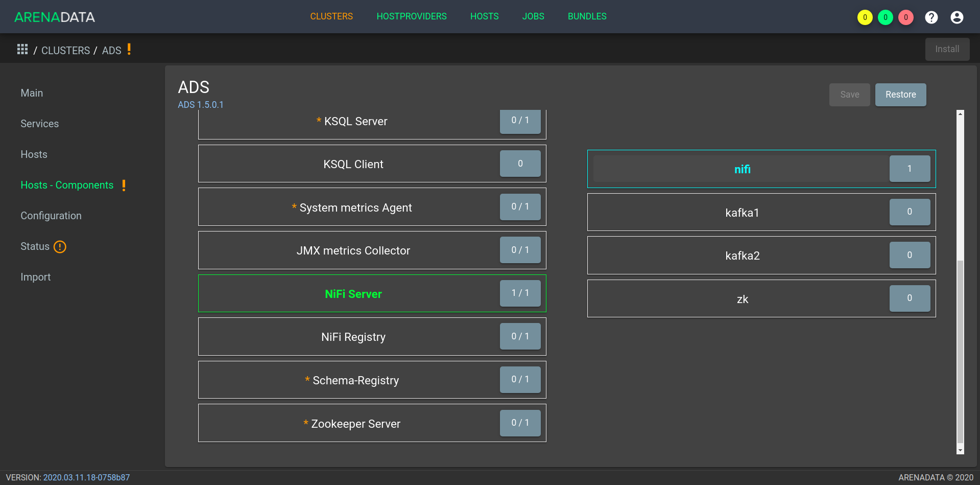Go to HOSTPROVIDERS in top navigation
980x485 pixels.
coord(412,16)
